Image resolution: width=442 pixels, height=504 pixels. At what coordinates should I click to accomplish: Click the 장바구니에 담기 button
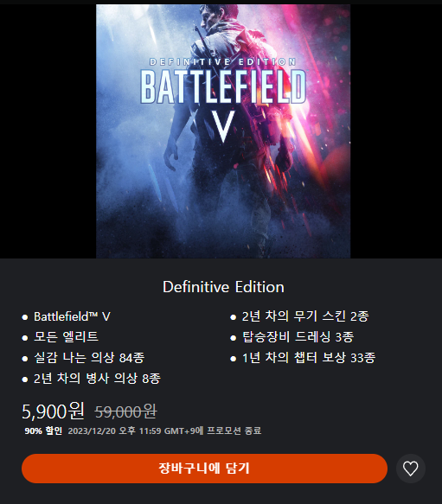204,469
